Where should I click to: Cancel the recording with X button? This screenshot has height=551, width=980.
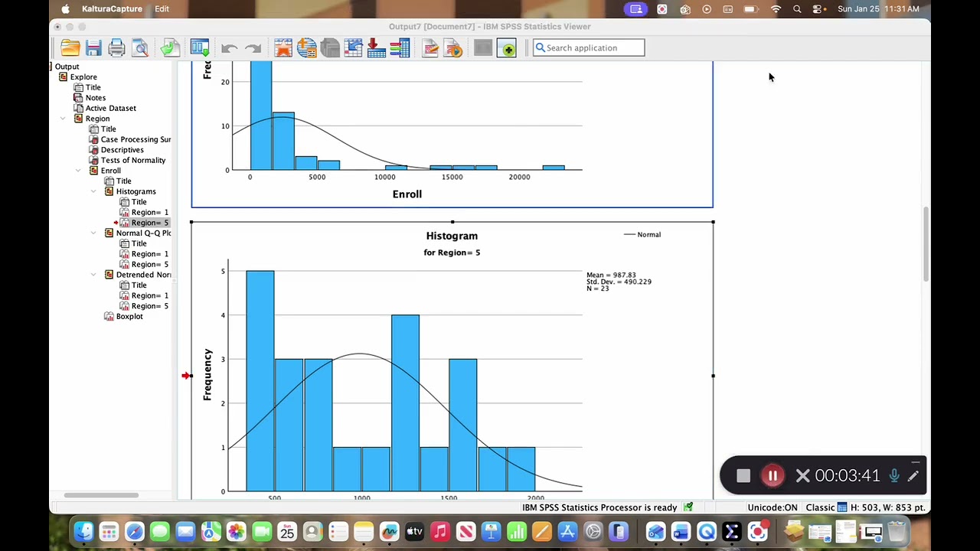point(802,476)
